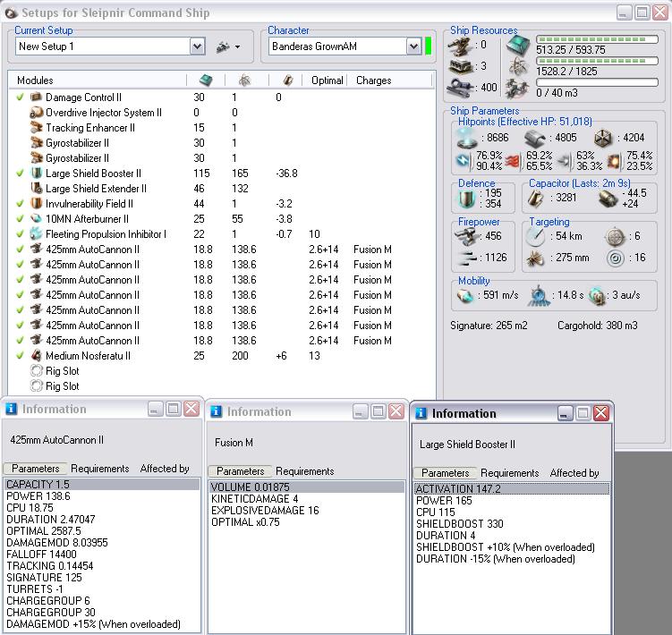Viewport: 672px width, 635px height.
Task: Open Affected by tab for 425mm AutoCannon II
Action: tap(165, 468)
